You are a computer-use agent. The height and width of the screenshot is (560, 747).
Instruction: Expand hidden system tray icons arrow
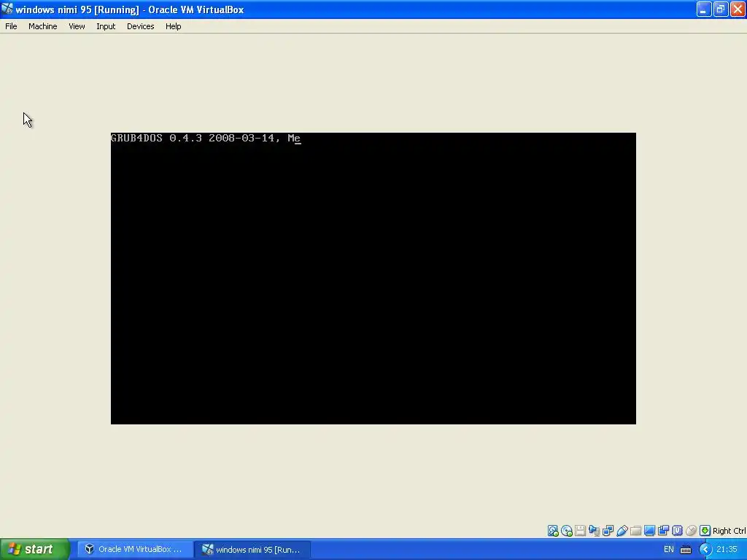click(x=705, y=549)
